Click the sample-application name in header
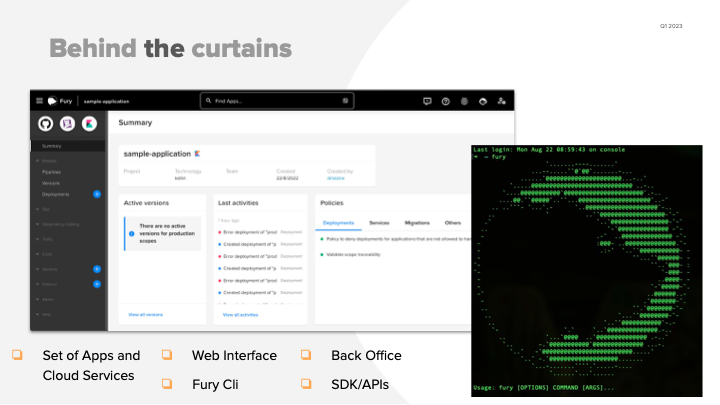The width and height of the screenshot is (720, 405). pyautogui.click(x=106, y=101)
